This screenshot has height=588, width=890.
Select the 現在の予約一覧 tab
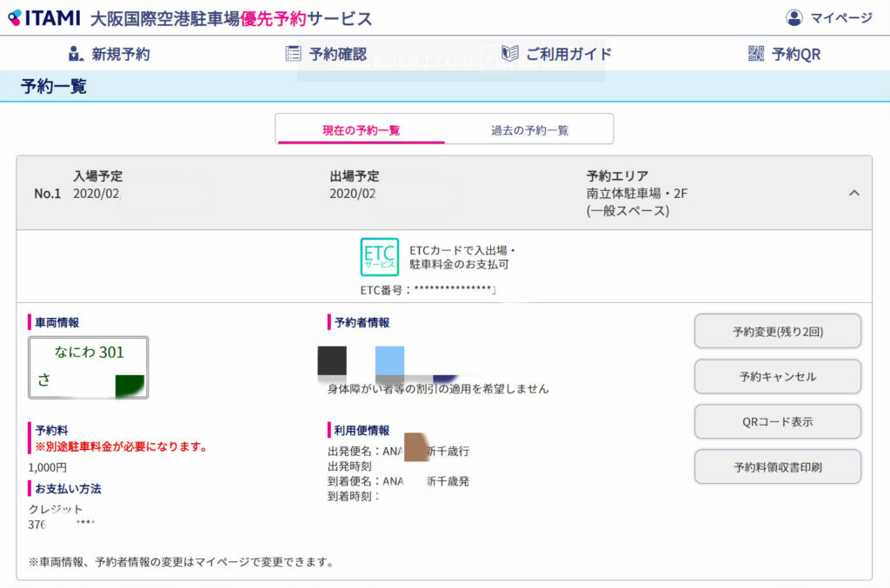click(x=361, y=130)
